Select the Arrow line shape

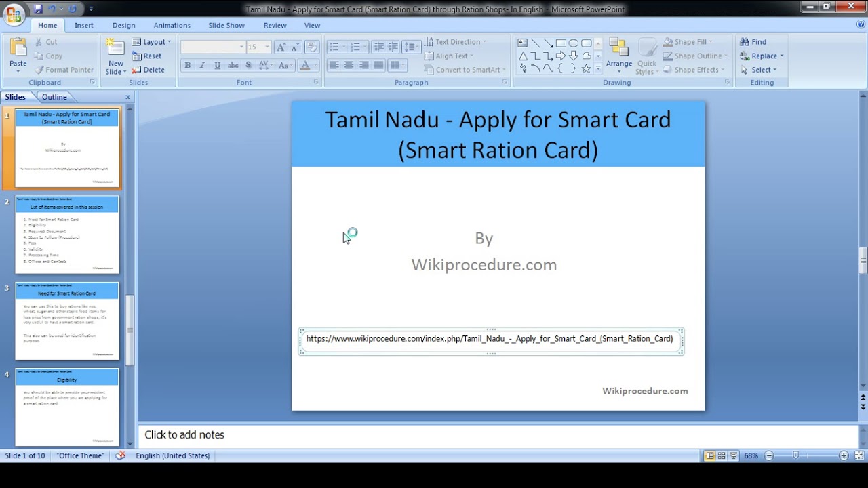point(548,43)
